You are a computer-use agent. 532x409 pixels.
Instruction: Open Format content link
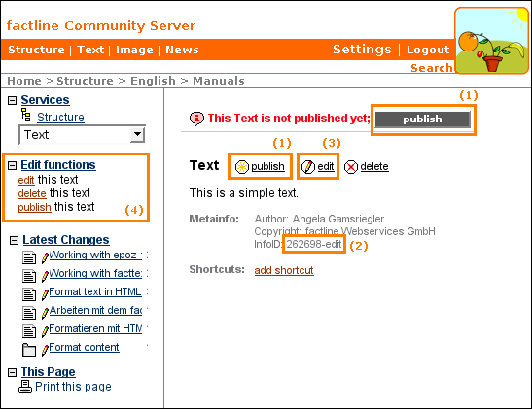(85, 348)
